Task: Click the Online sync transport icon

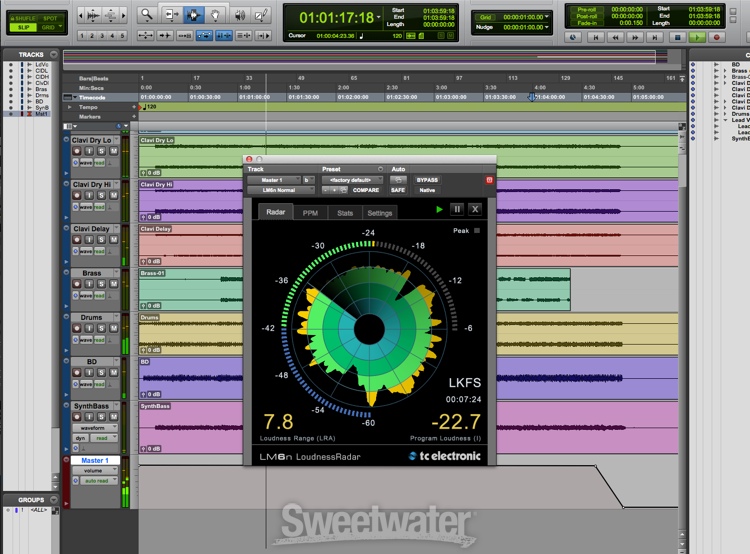Action: click(x=573, y=37)
